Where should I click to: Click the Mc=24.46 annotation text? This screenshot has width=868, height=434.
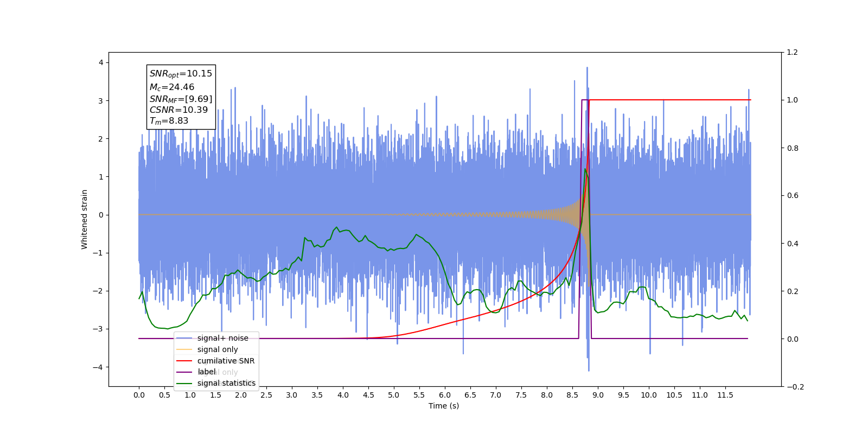[x=171, y=87]
